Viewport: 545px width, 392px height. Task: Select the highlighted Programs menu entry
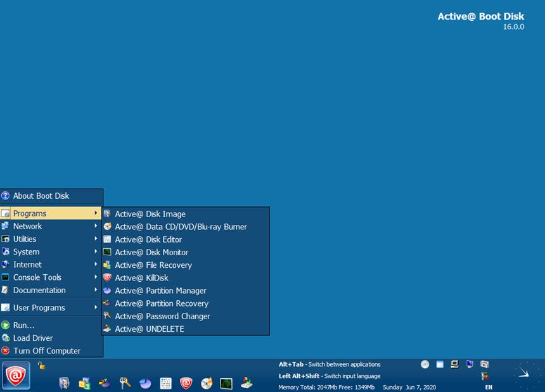tap(51, 213)
